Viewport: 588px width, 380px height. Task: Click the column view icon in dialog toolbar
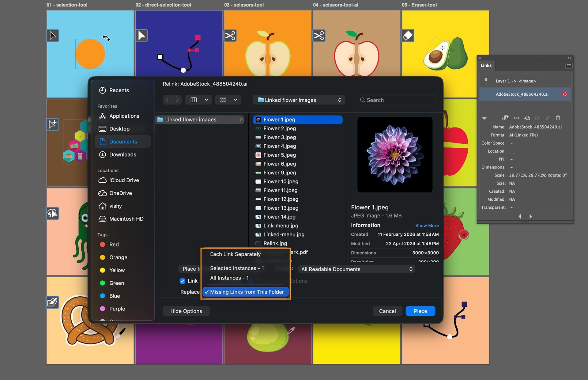[194, 100]
